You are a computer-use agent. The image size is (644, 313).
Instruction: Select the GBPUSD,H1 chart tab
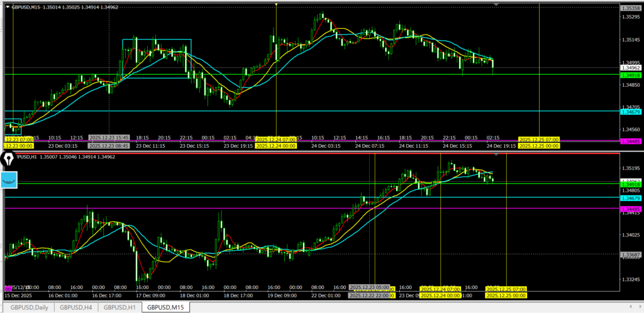point(119,307)
